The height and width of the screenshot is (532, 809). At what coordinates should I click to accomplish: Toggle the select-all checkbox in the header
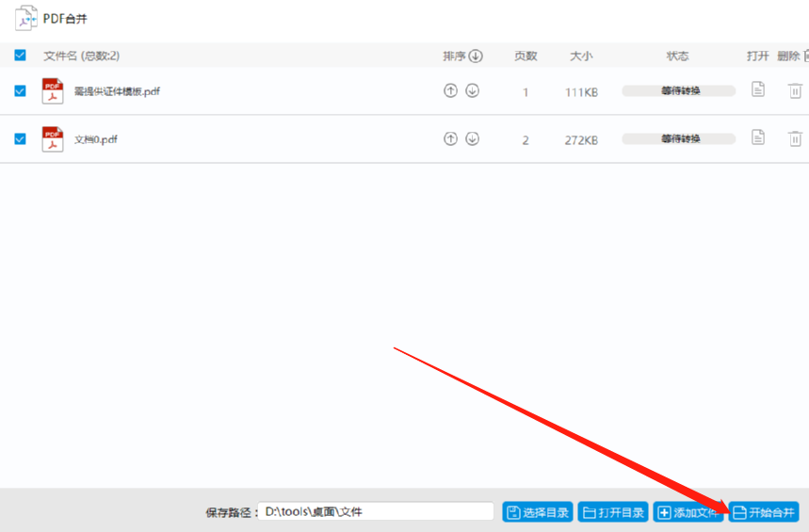click(x=20, y=56)
